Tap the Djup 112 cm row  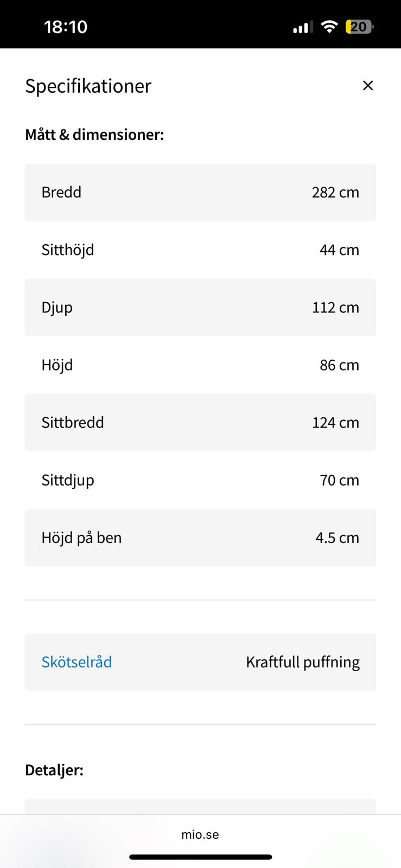pos(200,308)
